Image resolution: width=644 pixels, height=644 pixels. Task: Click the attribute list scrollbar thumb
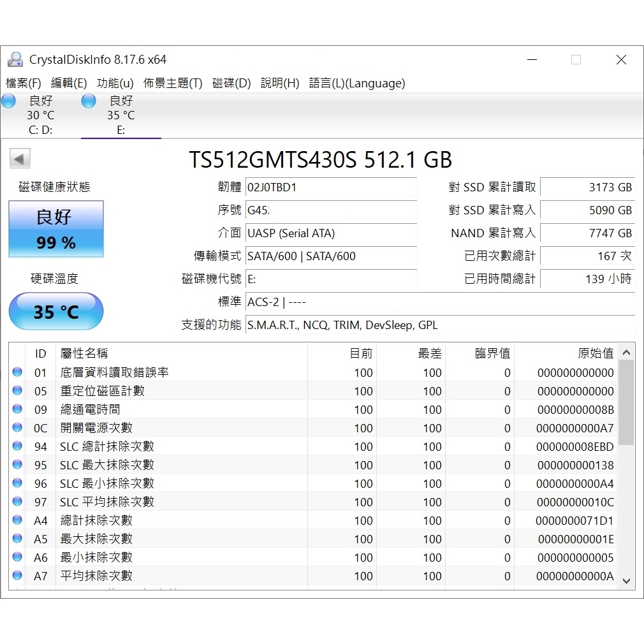(x=626, y=402)
